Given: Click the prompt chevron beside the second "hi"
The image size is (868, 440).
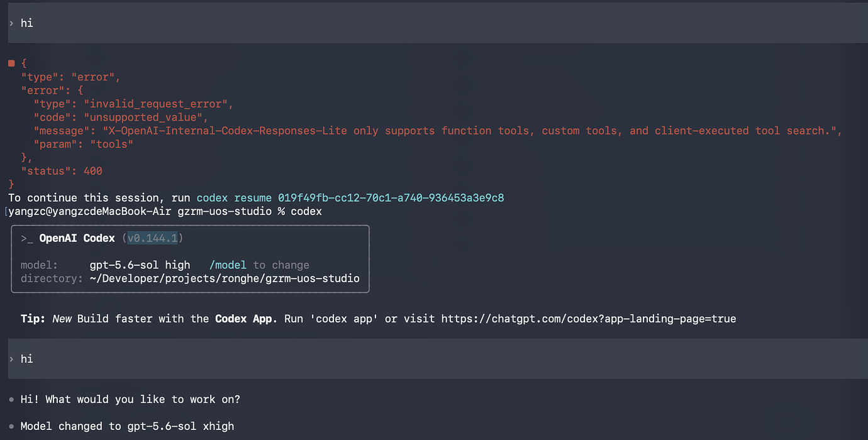Looking at the screenshot, I should tap(11, 359).
